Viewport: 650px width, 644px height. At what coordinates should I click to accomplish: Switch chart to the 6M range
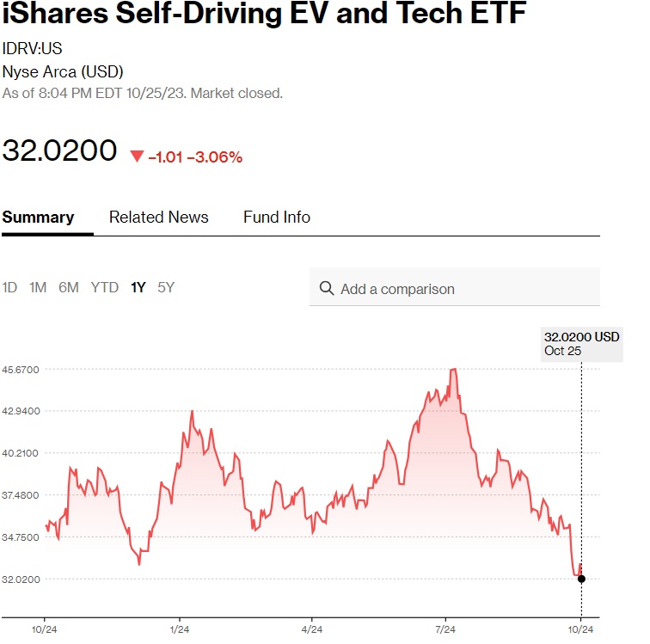[x=69, y=288]
